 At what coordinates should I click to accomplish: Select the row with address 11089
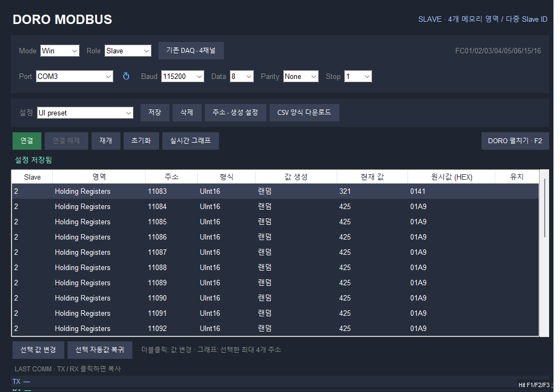point(275,283)
